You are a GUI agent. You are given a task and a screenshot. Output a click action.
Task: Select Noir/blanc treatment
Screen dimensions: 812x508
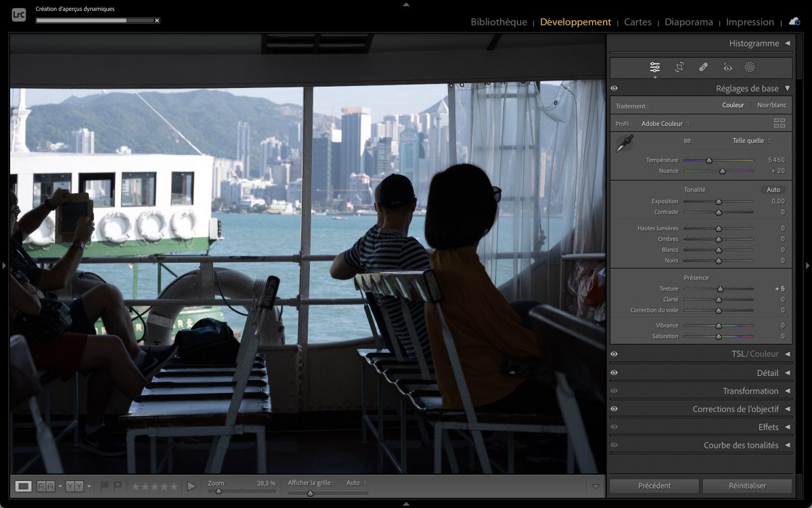click(771, 105)
